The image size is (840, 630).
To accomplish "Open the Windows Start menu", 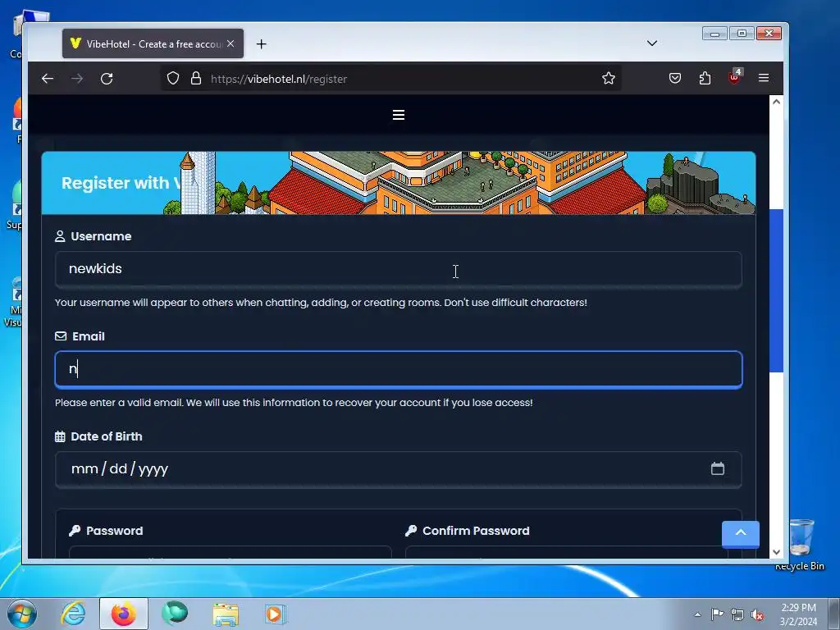I will [x=22, y=614].
